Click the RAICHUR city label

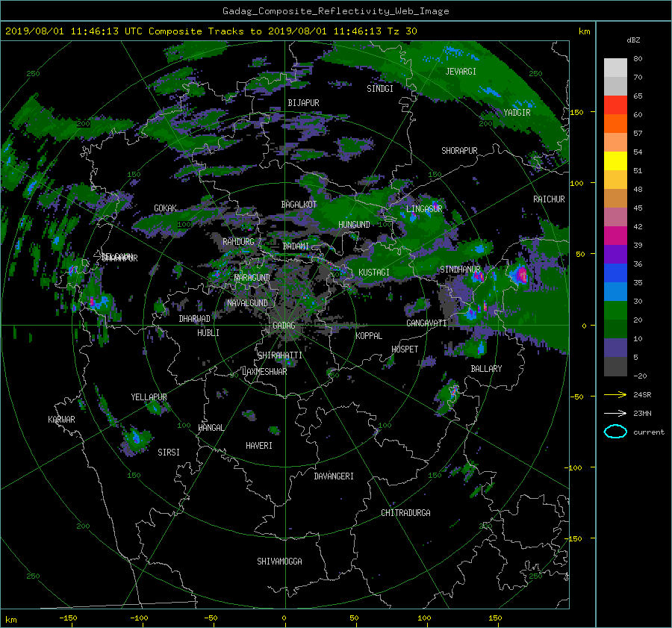click(x=549, y=199)
